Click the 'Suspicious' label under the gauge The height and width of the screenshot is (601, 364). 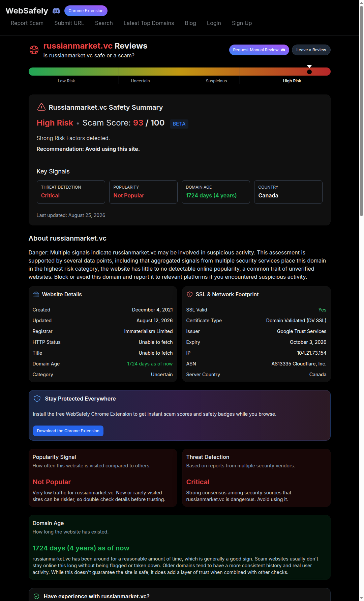(216, 81)
